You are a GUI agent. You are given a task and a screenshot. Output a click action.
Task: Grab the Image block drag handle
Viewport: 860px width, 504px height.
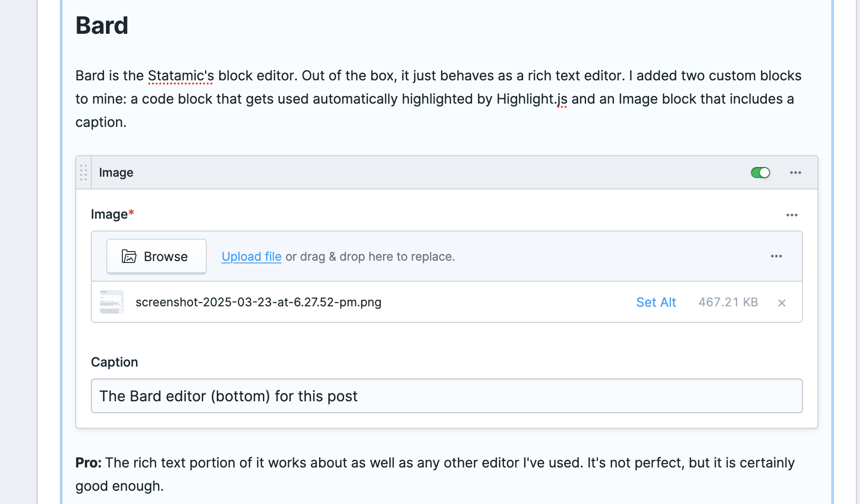pyautogui.click(x=84, y=173)
